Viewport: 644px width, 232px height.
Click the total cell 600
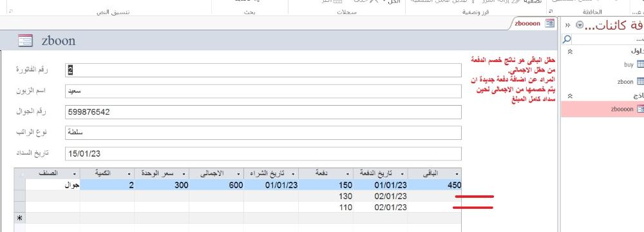pos(216,185)
